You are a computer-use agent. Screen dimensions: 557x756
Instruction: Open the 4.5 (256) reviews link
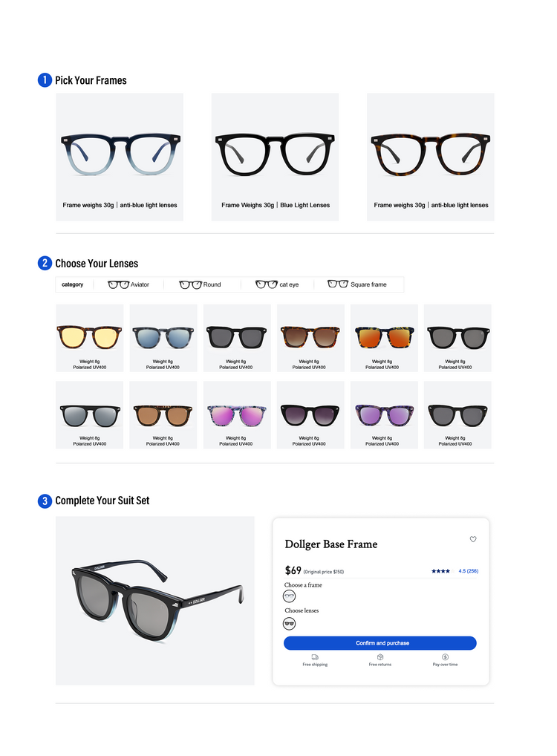469,571
